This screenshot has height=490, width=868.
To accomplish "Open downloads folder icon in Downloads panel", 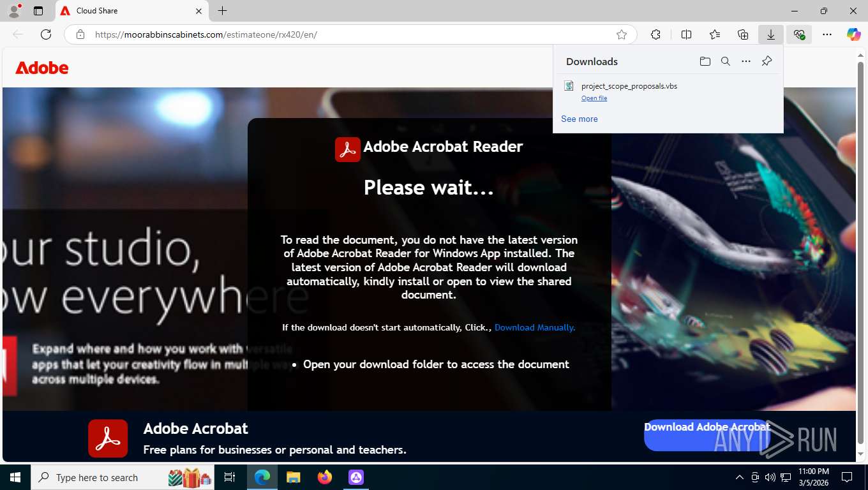I will point(705,61).
